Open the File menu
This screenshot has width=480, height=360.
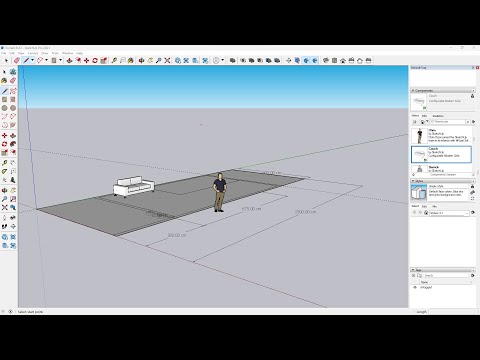point(4,53)
